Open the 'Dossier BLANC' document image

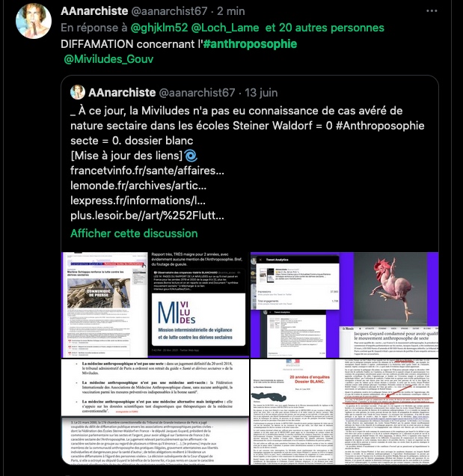click(292, 412)
